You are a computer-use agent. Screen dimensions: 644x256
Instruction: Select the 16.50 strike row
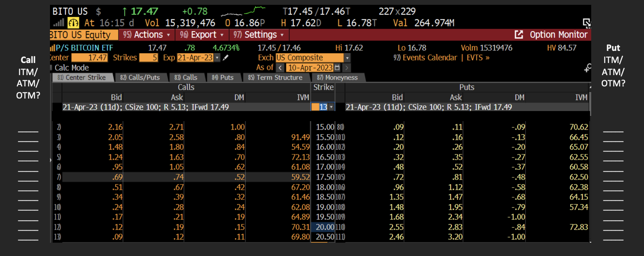[x=322, y=157]
